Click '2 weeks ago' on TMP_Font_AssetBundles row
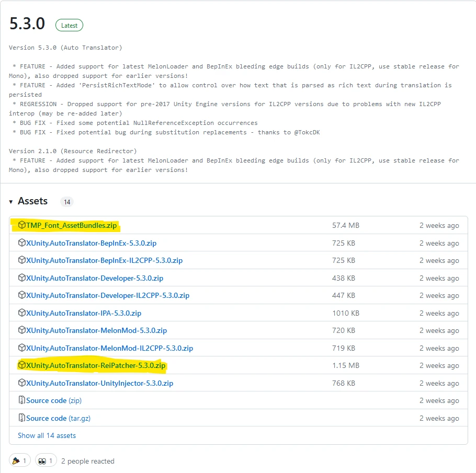The image size is (476, 473). coord(439,225)
